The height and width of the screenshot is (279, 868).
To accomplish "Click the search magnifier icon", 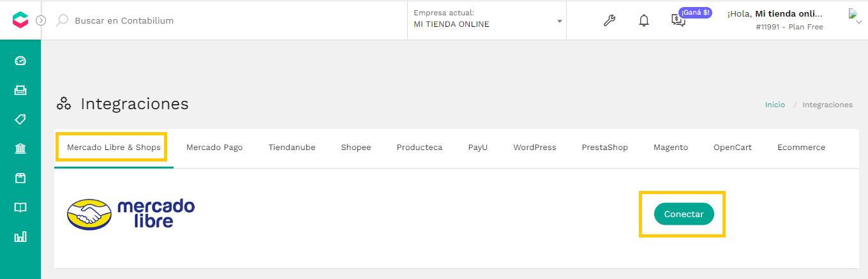I will (62, 20).
